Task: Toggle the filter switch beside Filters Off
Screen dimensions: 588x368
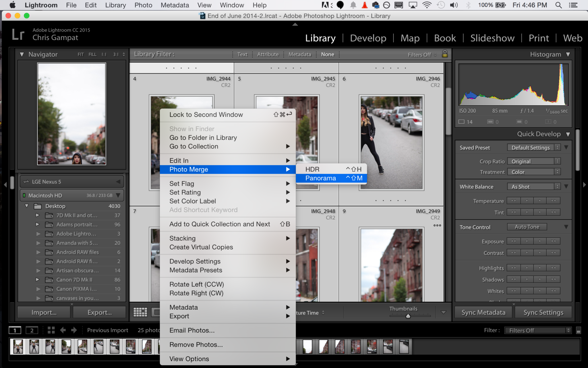Action: [x=578, y=331]
